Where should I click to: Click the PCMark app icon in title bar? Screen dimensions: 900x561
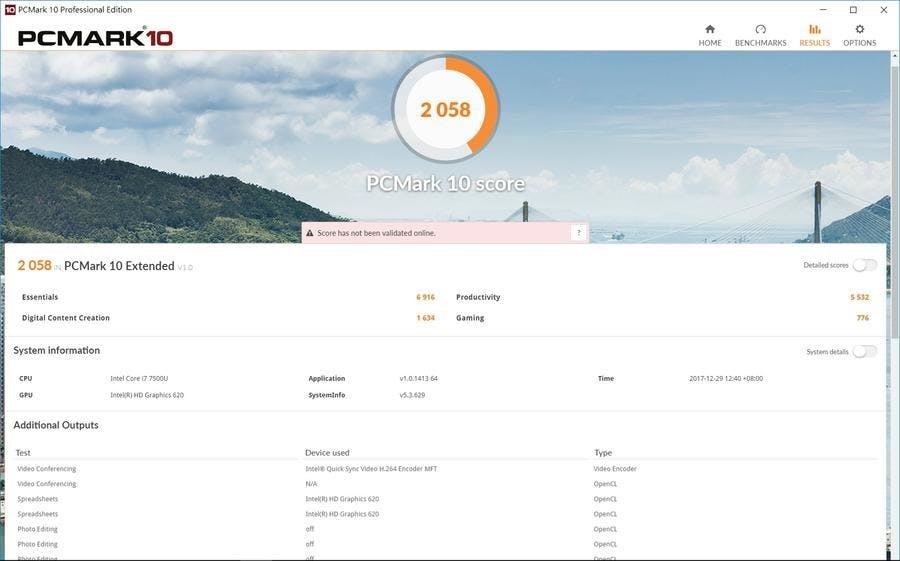(x=10, y=9)
